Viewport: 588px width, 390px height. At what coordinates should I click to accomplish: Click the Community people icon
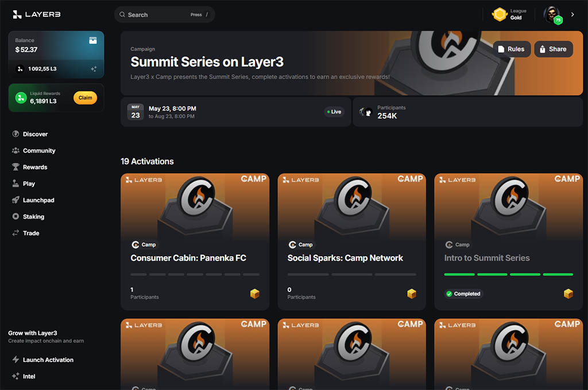[x=16, y=150]
